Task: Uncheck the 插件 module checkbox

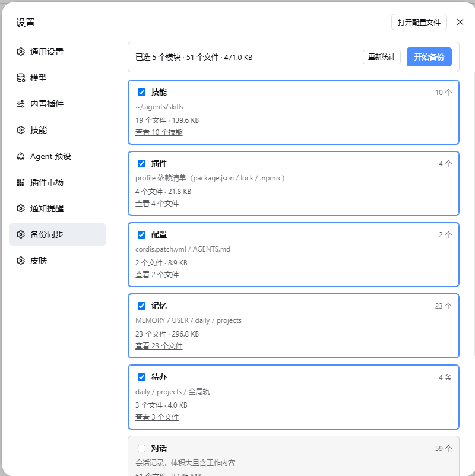Action: pyautogui.click(x=141, y=164)
